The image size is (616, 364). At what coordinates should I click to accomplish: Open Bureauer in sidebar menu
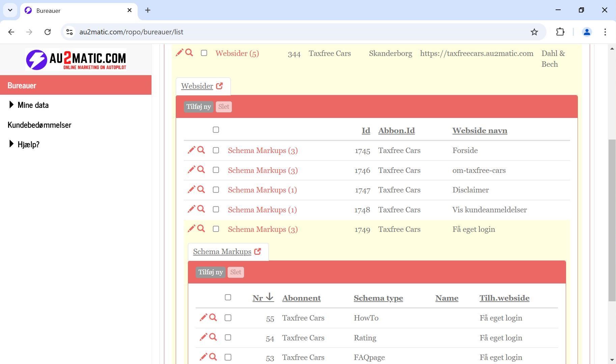pyautogui.click(x=76, y=85)
